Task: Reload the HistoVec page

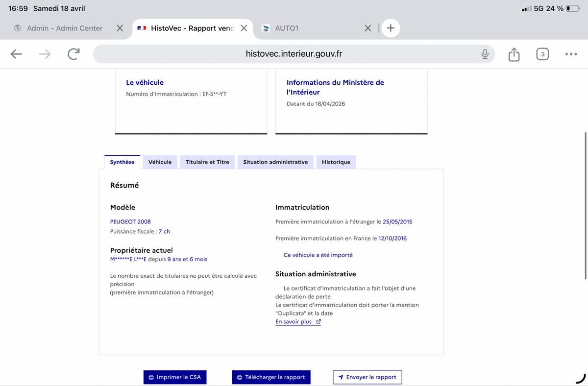Action: [x=73, y=54]
